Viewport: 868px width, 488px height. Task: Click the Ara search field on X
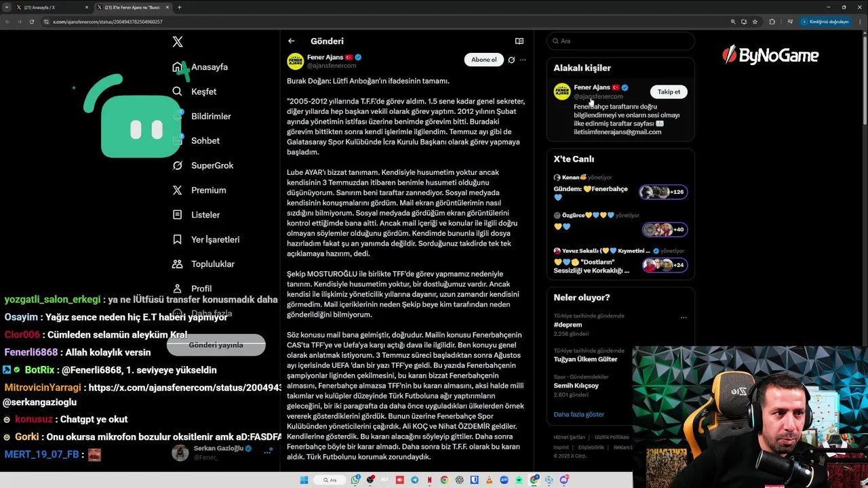click(x=620, y=41)
